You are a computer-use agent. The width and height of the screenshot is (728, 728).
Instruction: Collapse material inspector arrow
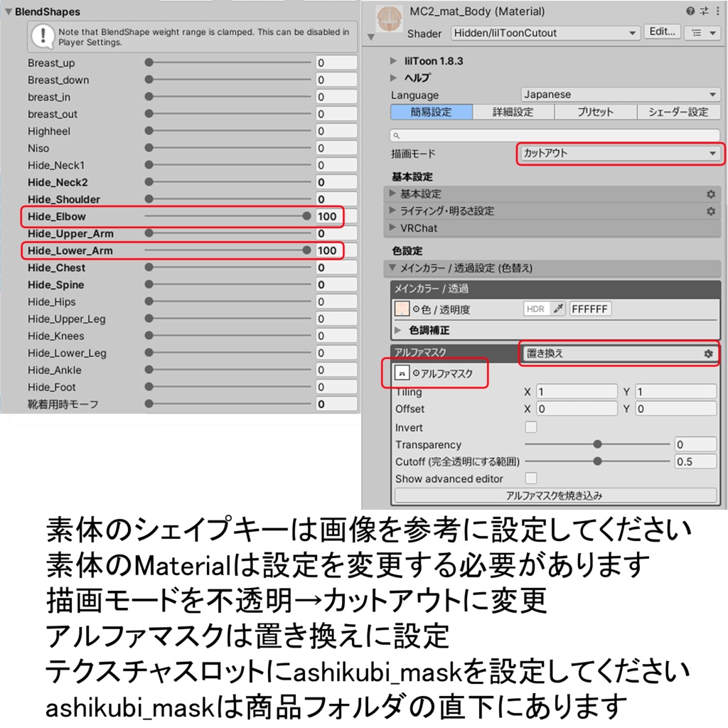371,37
